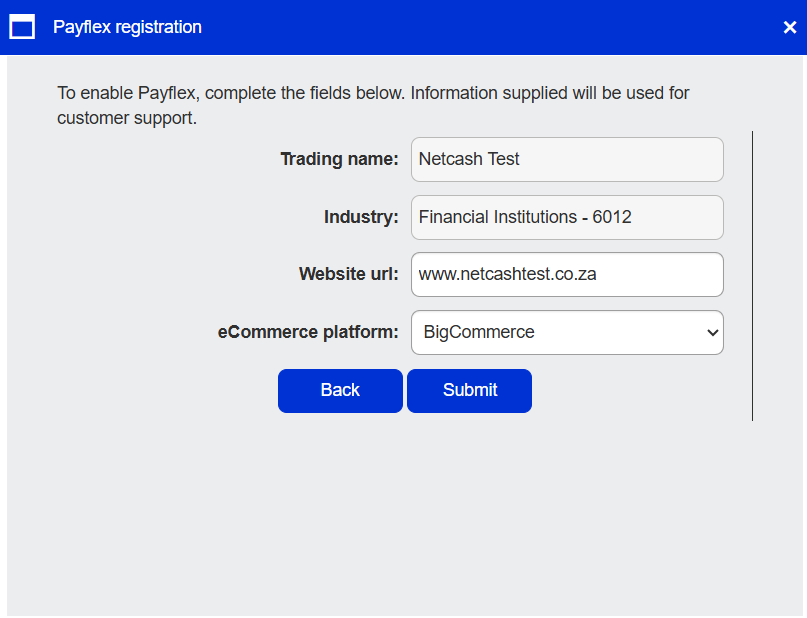Viewport: 807px width, 618px height.
Task: Click the "Payflex registration" title text
Action: (127, 27)
